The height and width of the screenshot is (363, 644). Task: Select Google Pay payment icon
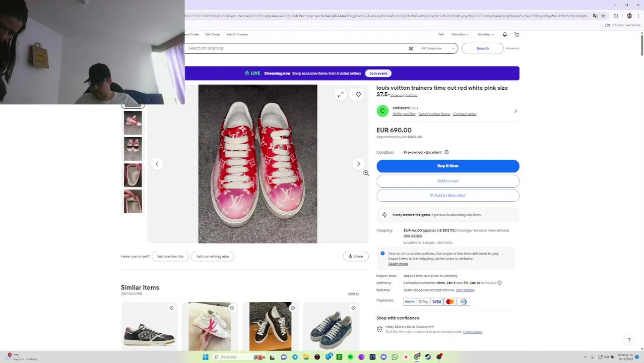coord(423,302)
